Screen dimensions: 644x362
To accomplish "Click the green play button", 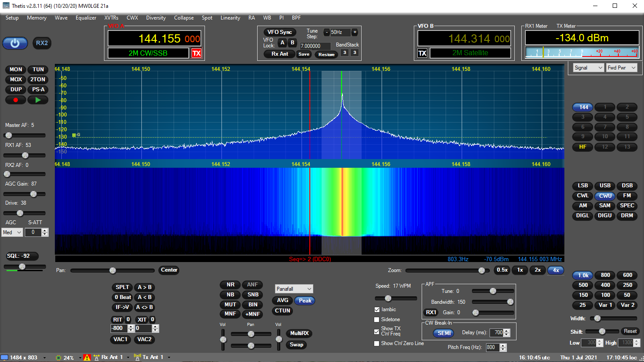I will coord(38,100).
